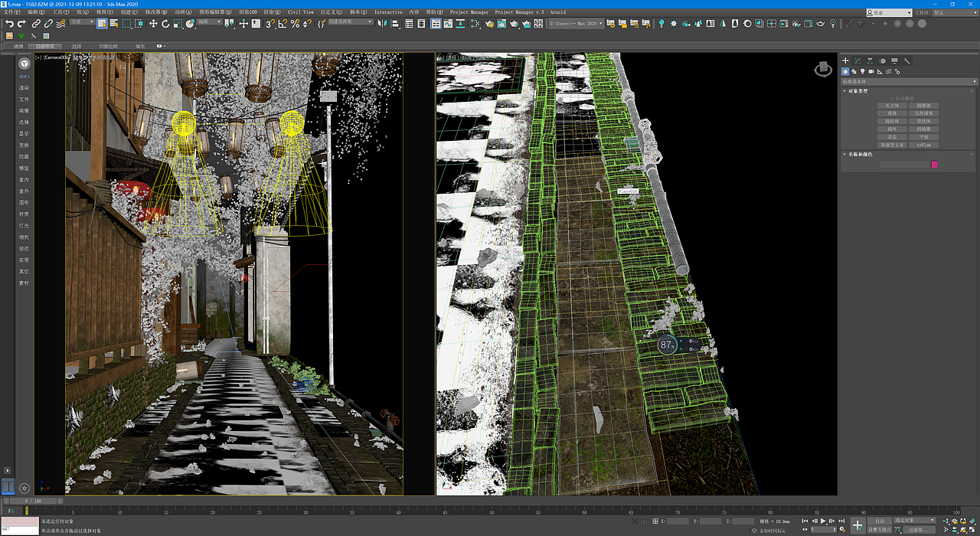Click the Mirror tool icon

tap(381, 24)
